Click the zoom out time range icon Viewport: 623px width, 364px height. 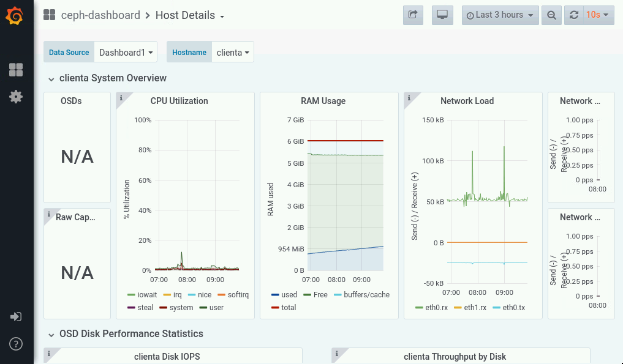[551, 15]
